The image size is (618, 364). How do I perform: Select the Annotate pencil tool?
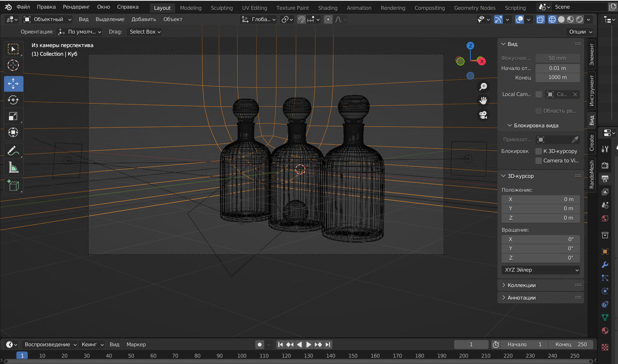pos(13,151)
